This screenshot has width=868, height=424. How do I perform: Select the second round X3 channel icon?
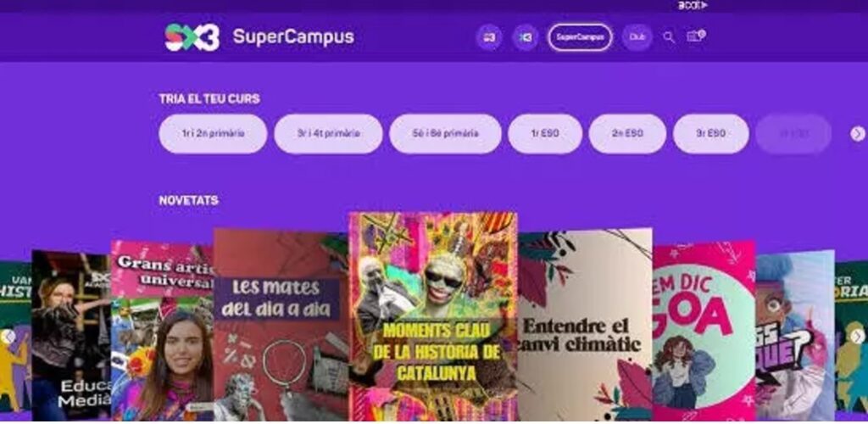click(x=525, y=37)
